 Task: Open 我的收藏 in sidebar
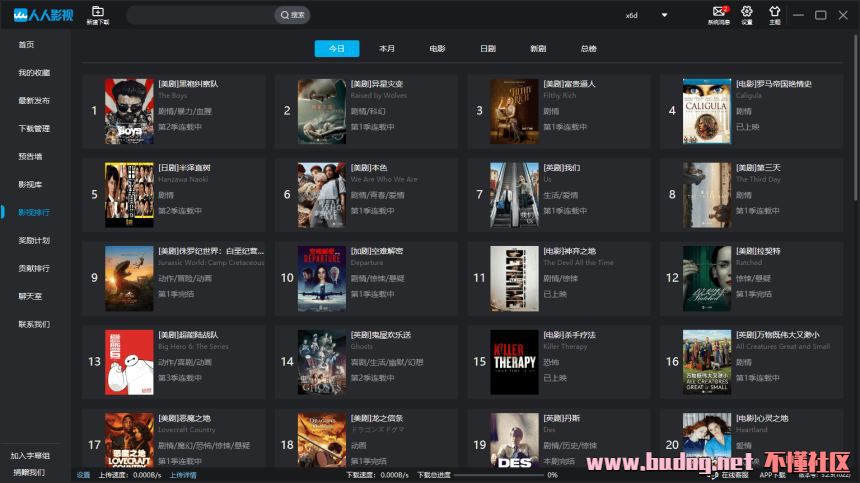[x=34, y=72]
